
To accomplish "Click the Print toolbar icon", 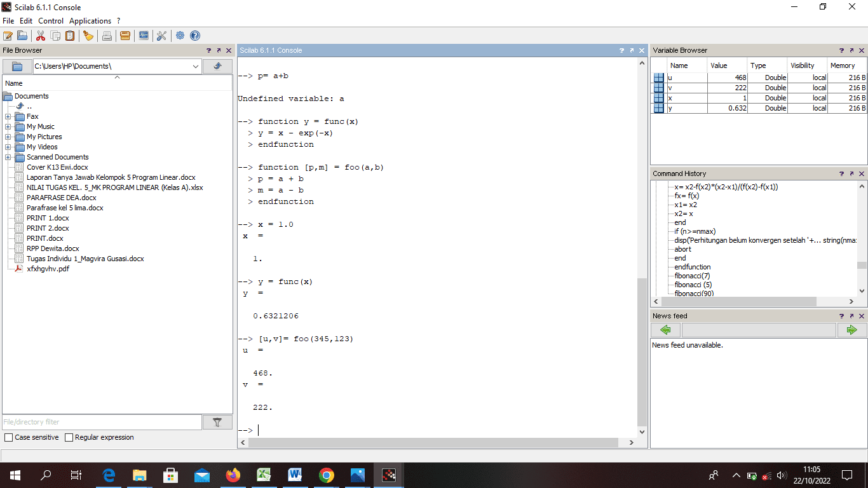I will pos(107,36).
